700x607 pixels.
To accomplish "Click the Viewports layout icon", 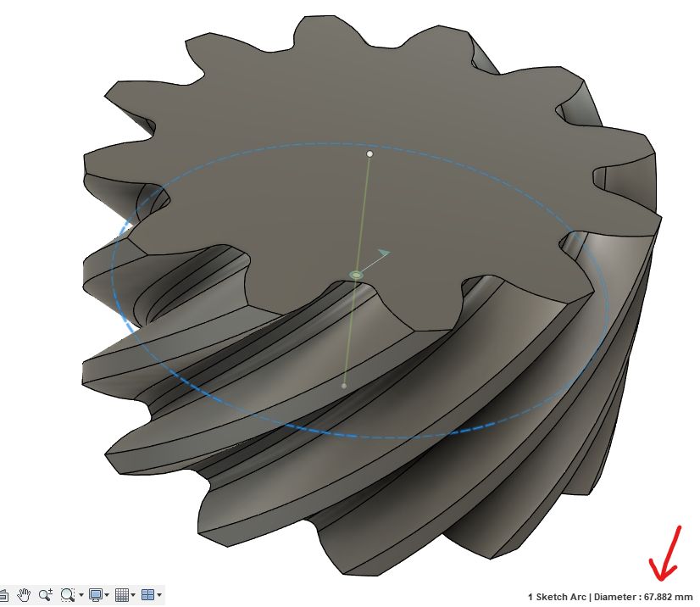I will click(x=147, y=594).
